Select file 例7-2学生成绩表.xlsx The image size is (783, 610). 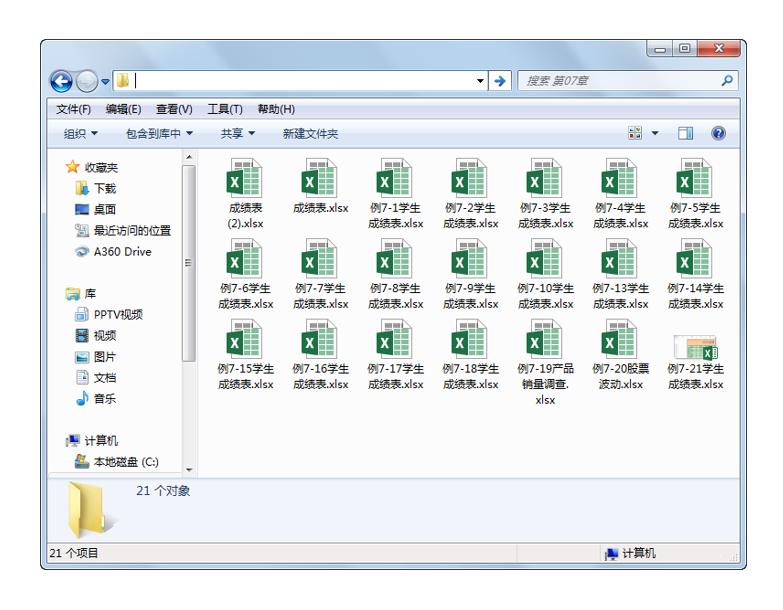(x=470, y=194)
